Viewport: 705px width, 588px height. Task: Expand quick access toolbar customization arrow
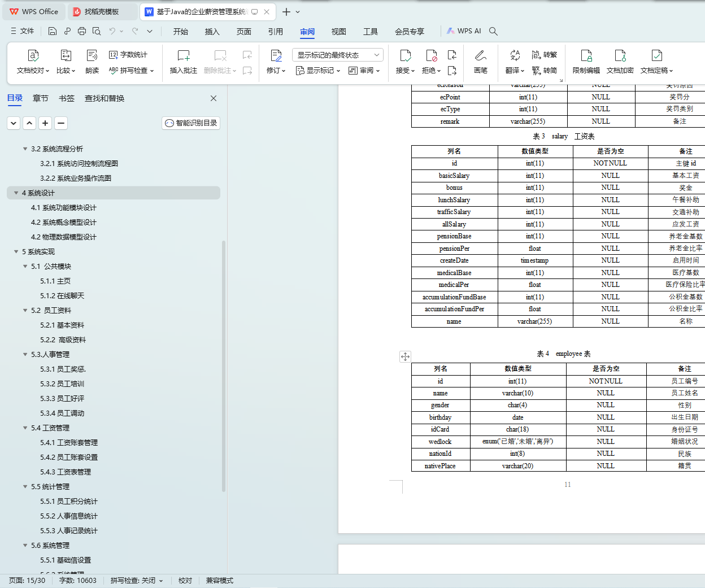click(150, 31)
